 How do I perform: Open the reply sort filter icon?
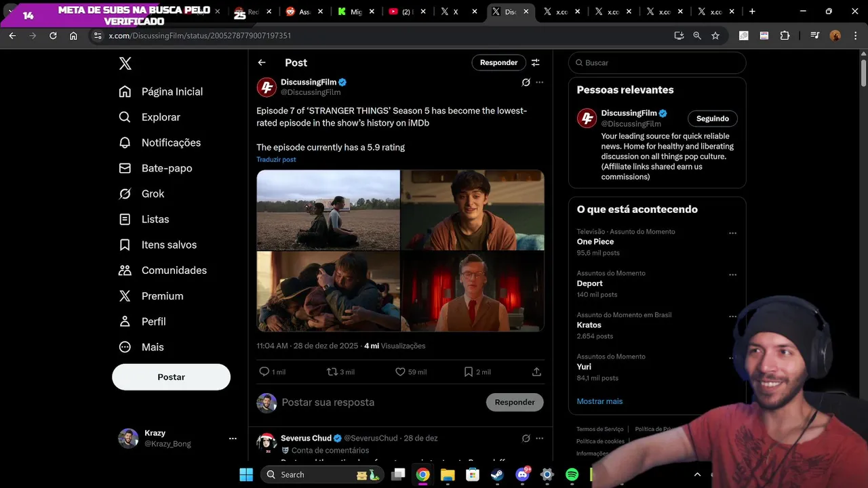535,62
